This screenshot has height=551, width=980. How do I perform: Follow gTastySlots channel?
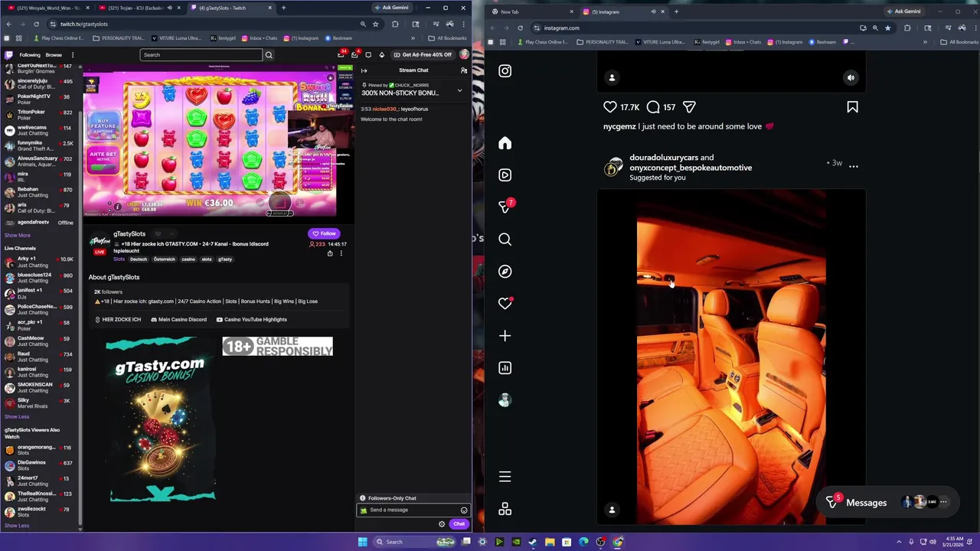(325, 233)
